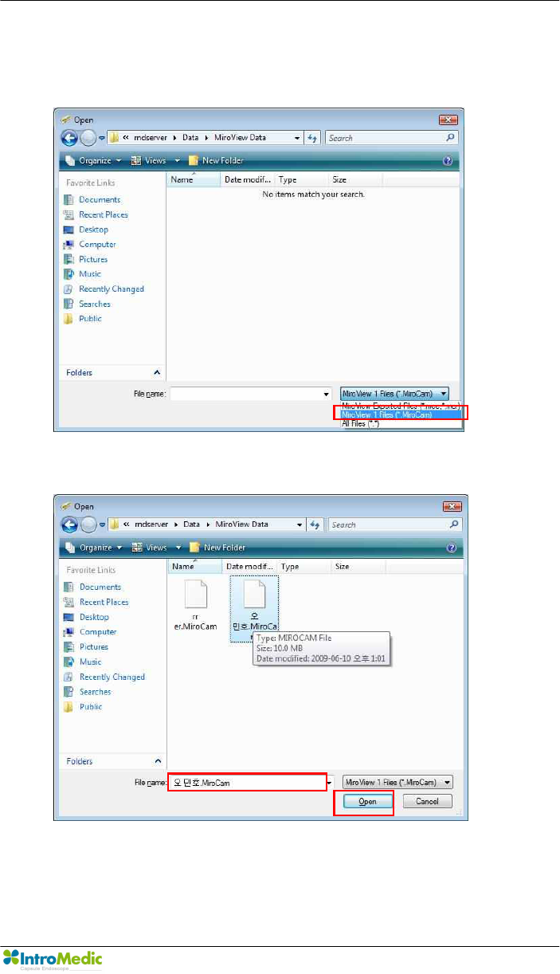Open the file type dropdown in the upper dialog

(394, 393)
